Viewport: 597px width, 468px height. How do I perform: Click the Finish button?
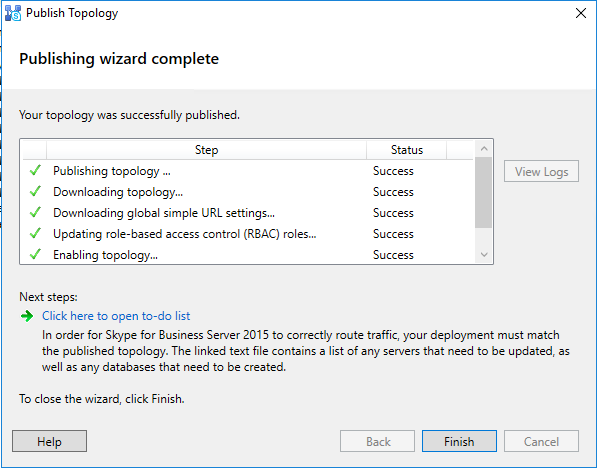[x=459, y=441]
